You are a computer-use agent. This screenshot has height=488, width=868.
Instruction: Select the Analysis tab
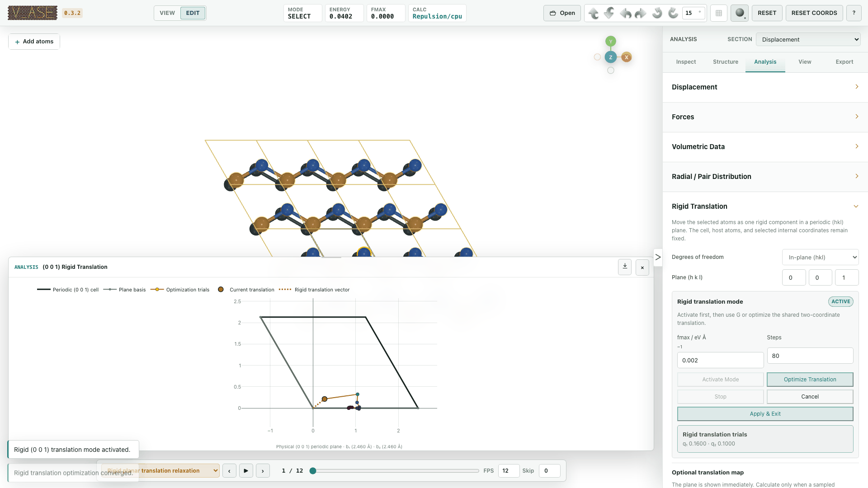765,62
